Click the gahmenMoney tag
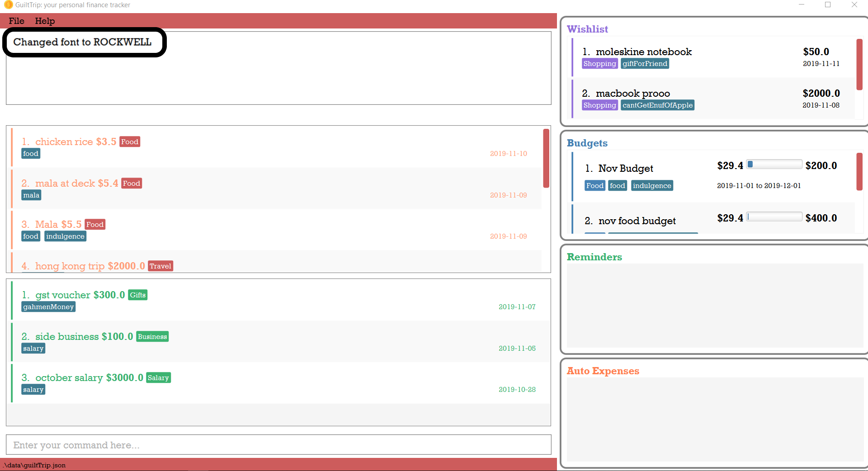Screen dimensions: 868x471 (x=48, y=307)
